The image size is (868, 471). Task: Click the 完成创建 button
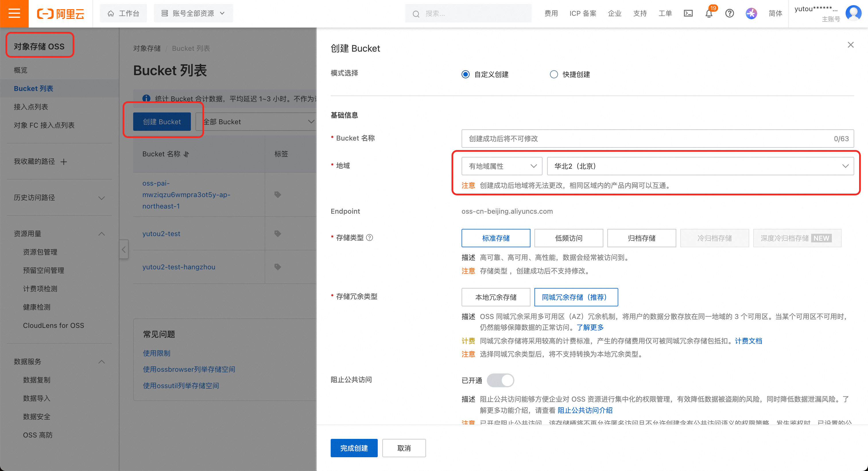tap(354, 448)
